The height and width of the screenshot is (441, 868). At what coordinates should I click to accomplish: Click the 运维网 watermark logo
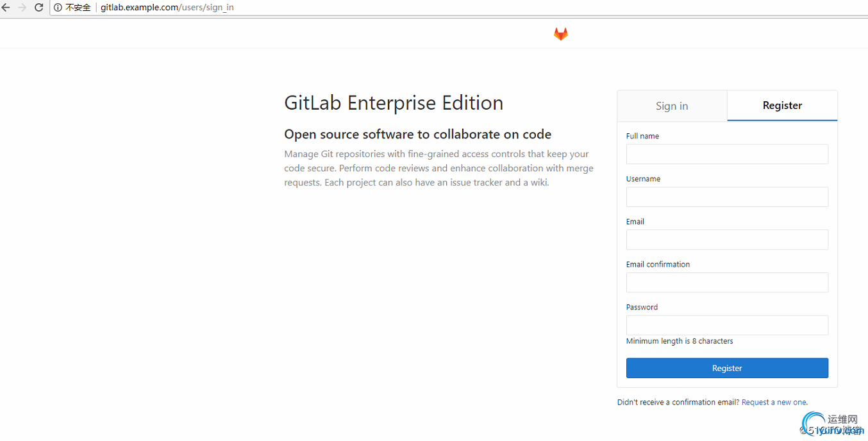(x=833, y=422)
